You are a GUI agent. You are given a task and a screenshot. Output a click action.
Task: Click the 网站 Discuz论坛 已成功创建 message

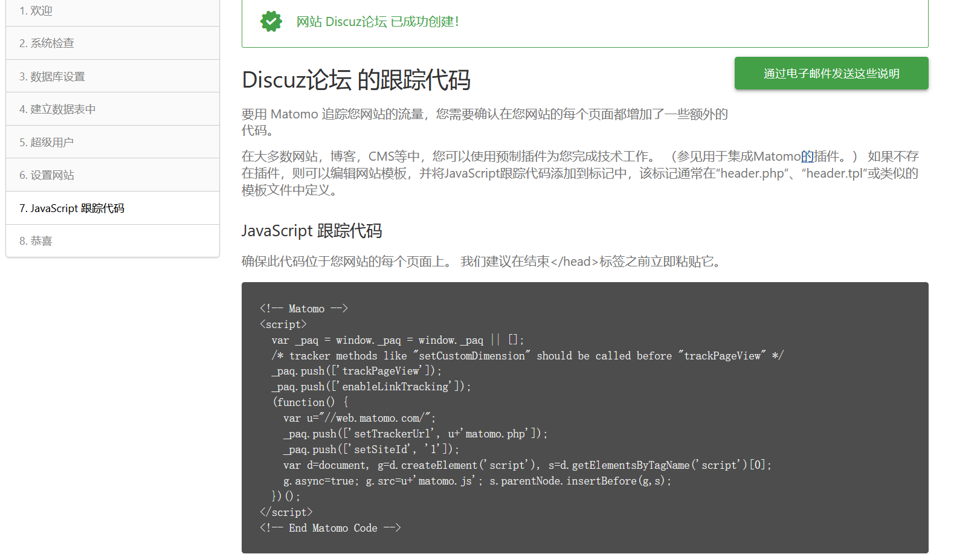pos(378,22)
